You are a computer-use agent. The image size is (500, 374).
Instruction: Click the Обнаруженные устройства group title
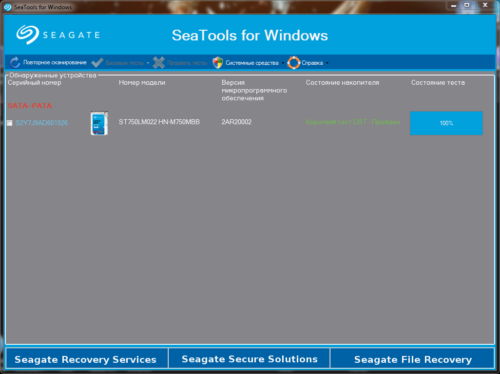pyautogui.click(x=53, y=75)
